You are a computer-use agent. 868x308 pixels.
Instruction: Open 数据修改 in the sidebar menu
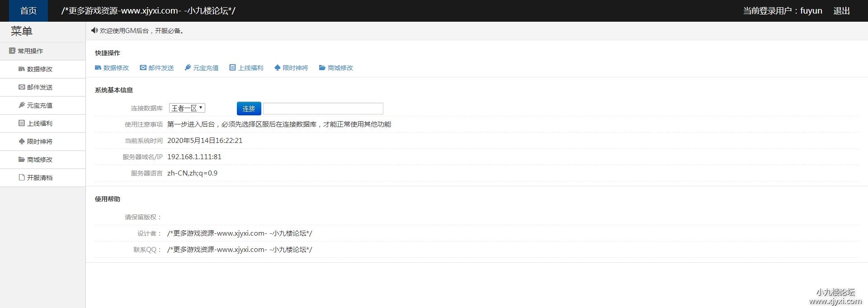click(39, 69)
